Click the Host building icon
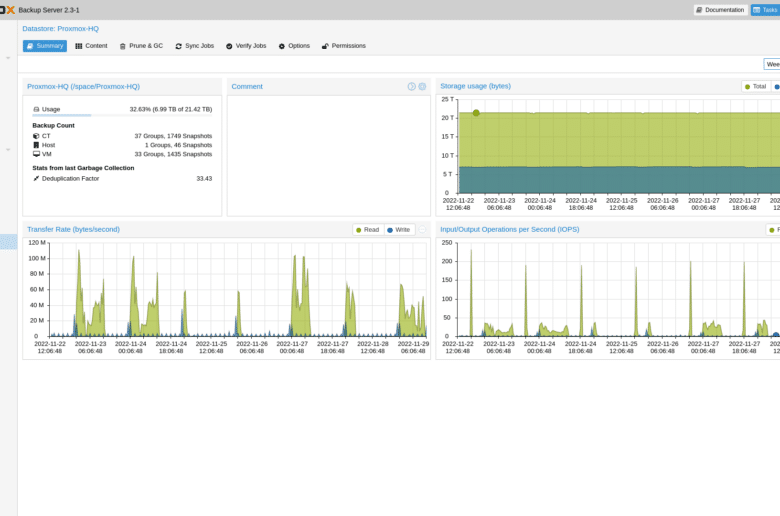Image resolution: width=780 pixels, height=516 pixels. 36,145
